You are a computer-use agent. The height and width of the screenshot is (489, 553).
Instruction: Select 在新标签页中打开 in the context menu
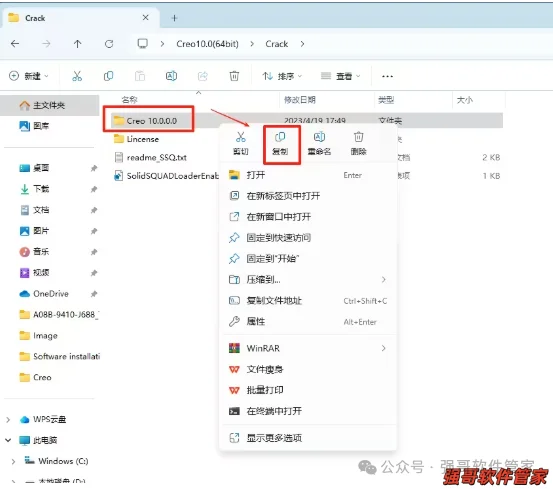(x=308, y=196)
